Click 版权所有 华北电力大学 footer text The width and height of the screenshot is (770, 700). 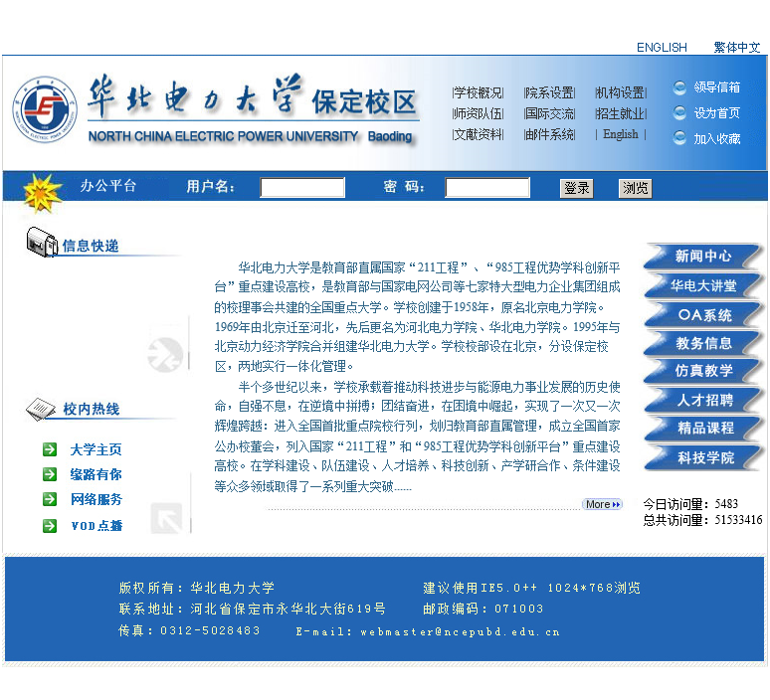(197, 588)
